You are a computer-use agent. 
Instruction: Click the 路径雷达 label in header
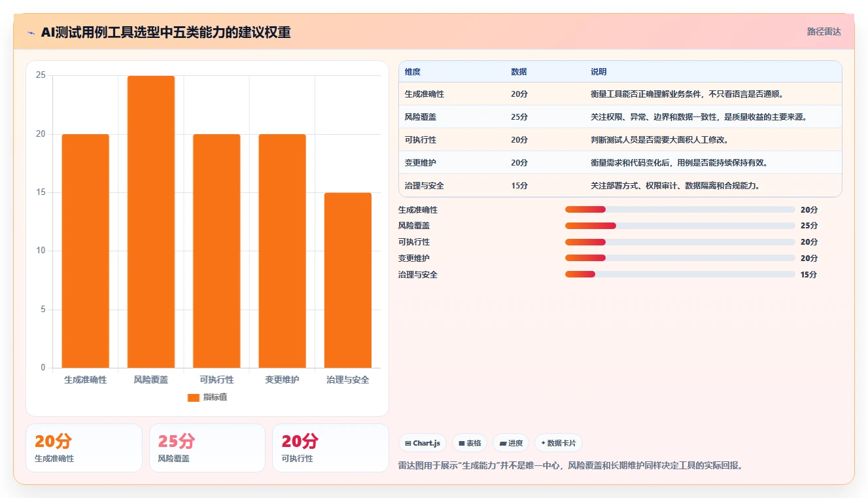[824, 31]
